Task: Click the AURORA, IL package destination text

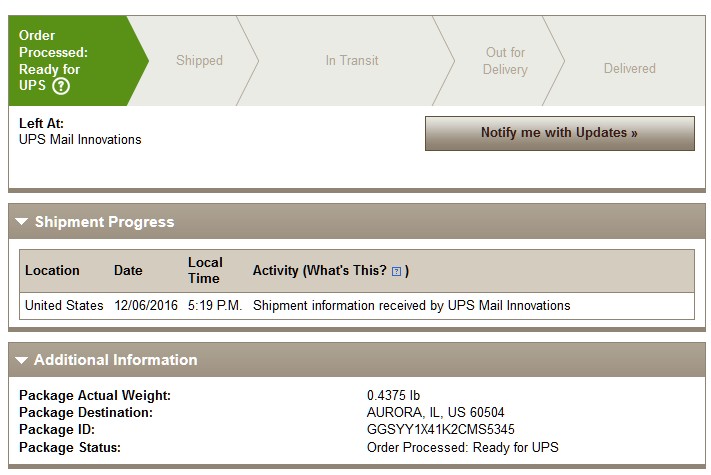Action: coord(435,412)
